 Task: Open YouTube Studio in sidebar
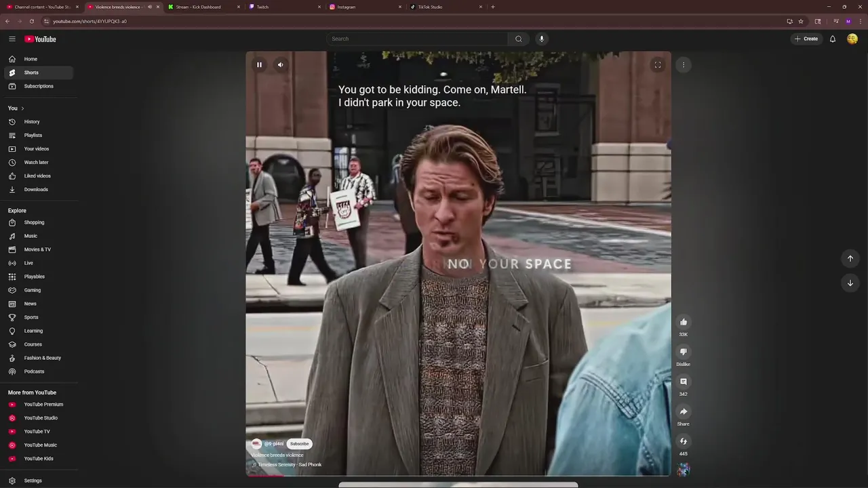pyautogui.click(x=39, y=418)
